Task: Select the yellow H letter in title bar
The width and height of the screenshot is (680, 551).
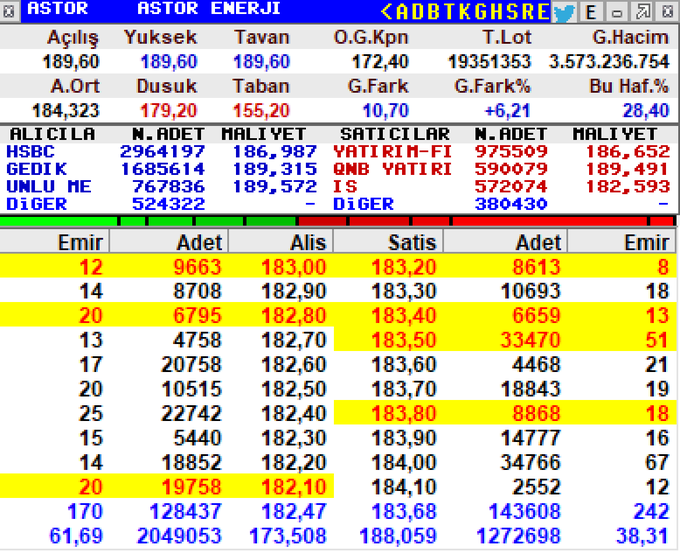Action: [x=496, y=12]
